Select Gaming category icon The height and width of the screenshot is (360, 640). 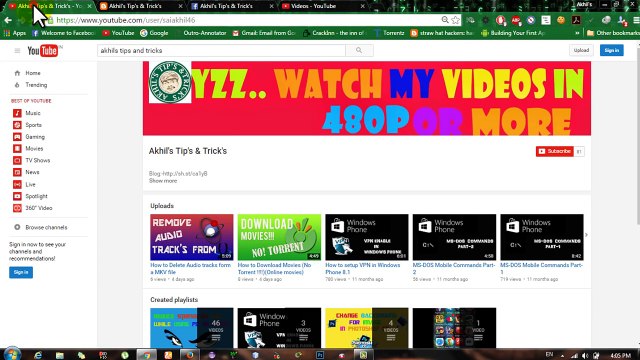coord(17,137)
